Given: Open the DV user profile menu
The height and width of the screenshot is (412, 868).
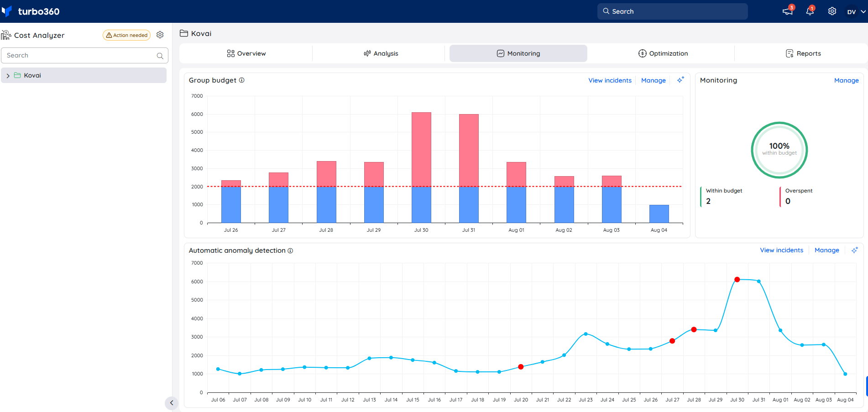Looking at the screenshot, I should (856, 12).
